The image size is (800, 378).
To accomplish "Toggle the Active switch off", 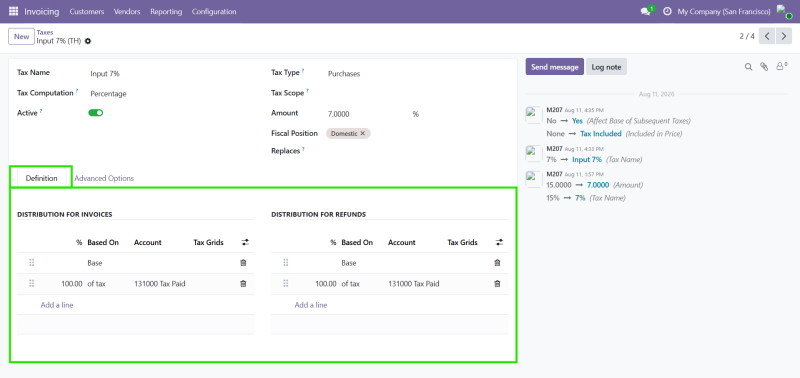I will (96, 113).
